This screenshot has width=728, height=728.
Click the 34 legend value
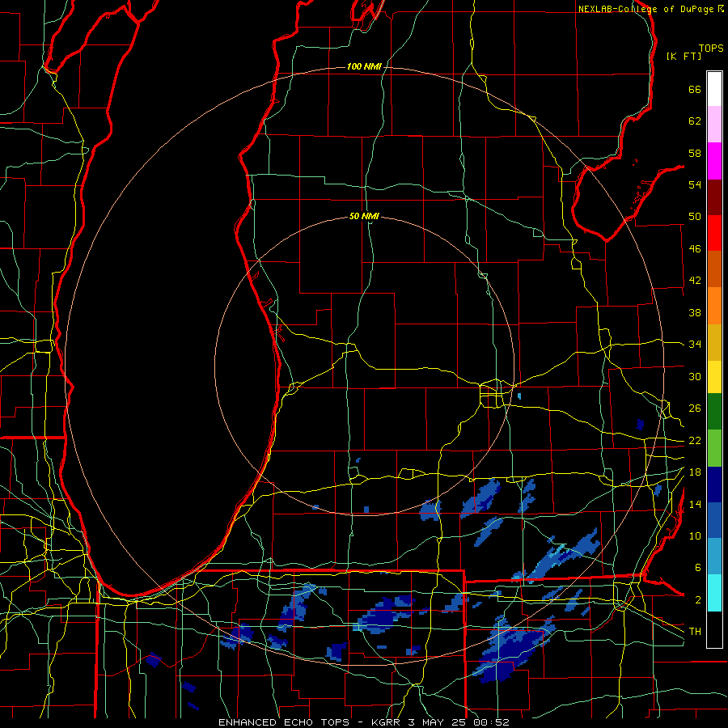pos(695,344)
